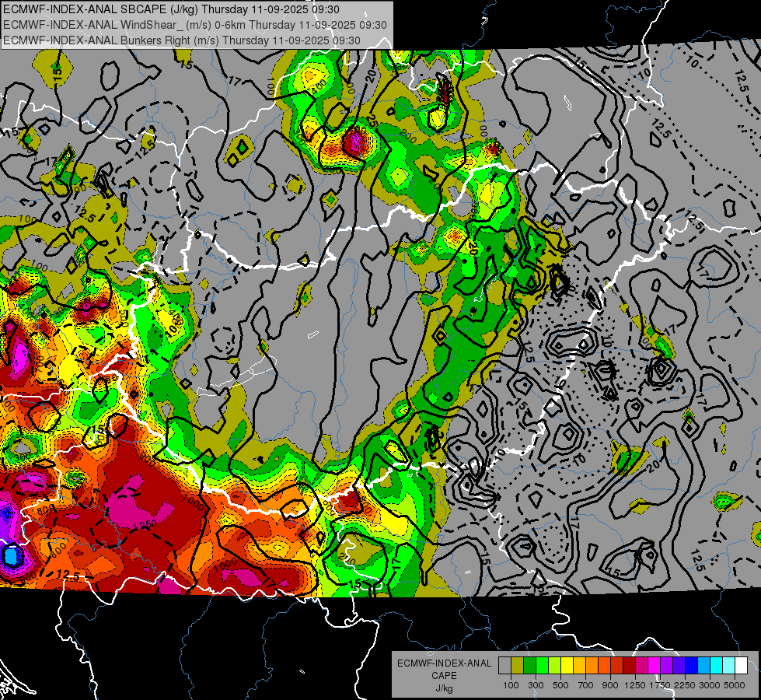Click the 1250 legend tick label
The height and width of the screenshot is (700, 761).
(x=635, y=685)
